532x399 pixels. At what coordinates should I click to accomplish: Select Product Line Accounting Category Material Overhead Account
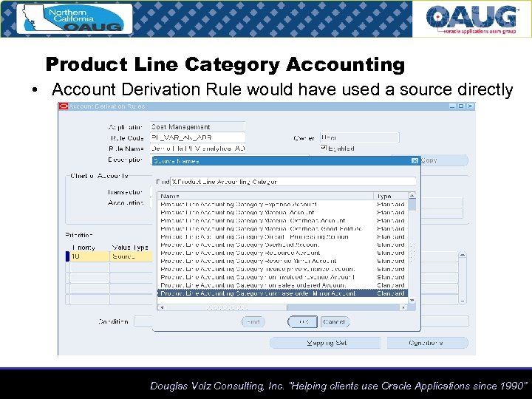pos(282,220)
